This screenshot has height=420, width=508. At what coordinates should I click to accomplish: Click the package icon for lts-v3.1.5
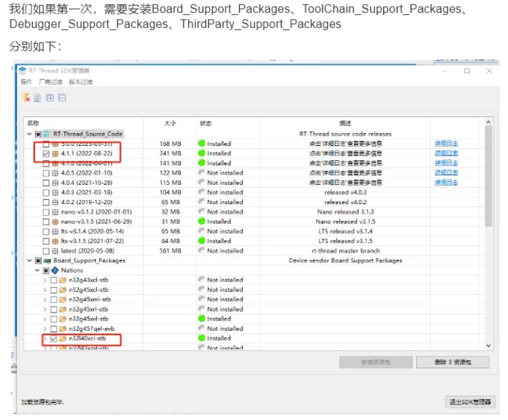tap(55, 241)
